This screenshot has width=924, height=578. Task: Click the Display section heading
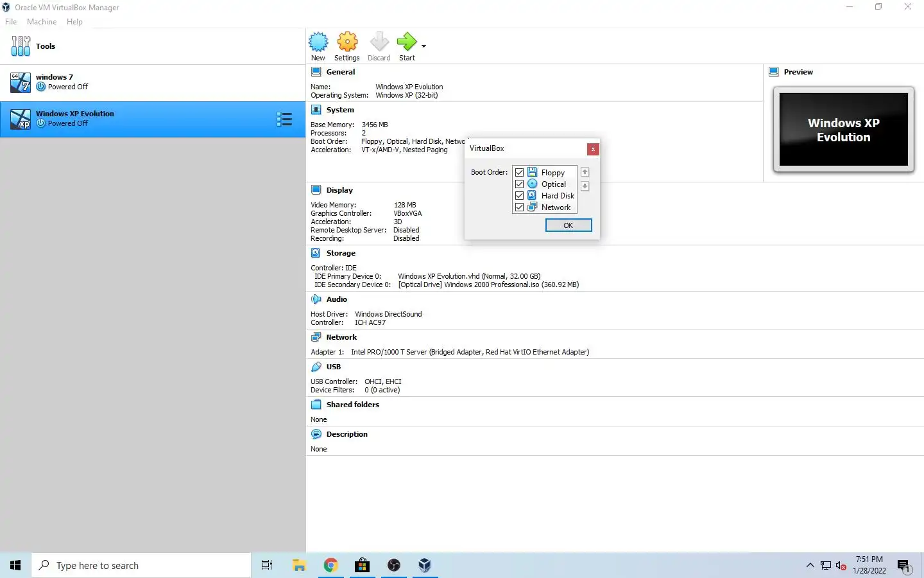[x=339, y=190]
